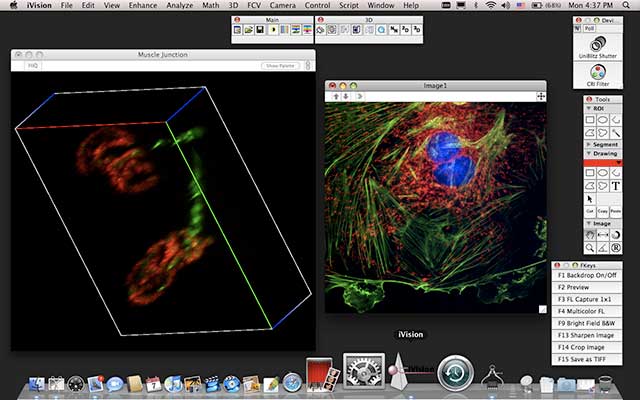Click the crosshair move icon in Image1 window
Viewport: 640px width, 400px height.
[541, 96]
